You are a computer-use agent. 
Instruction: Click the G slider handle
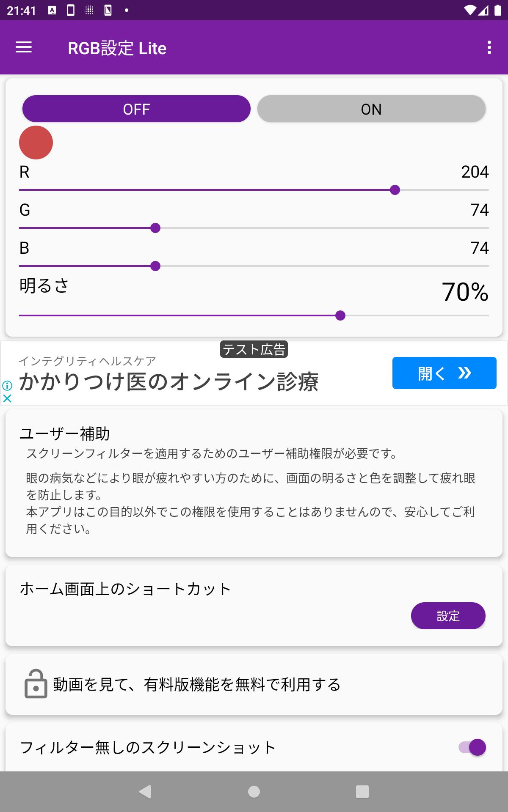(x=155, y=228)
